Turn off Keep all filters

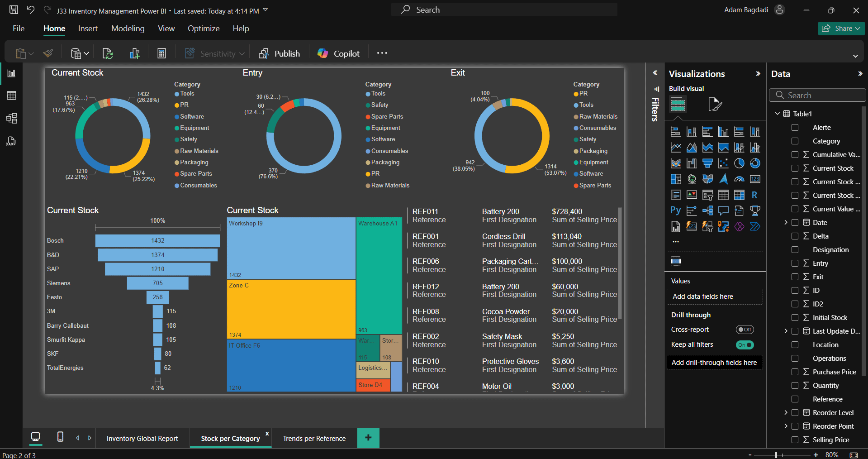tap(745, 345)
